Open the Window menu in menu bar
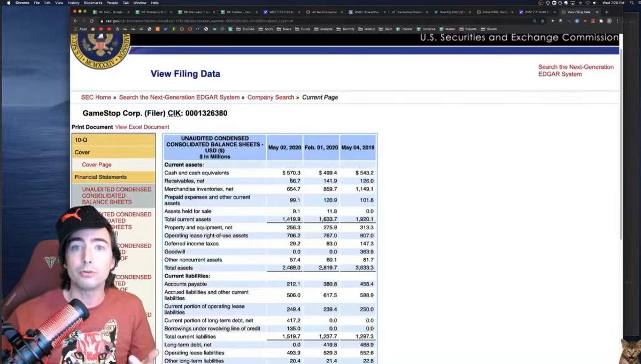The image size is (641, 364). point(140,3)
